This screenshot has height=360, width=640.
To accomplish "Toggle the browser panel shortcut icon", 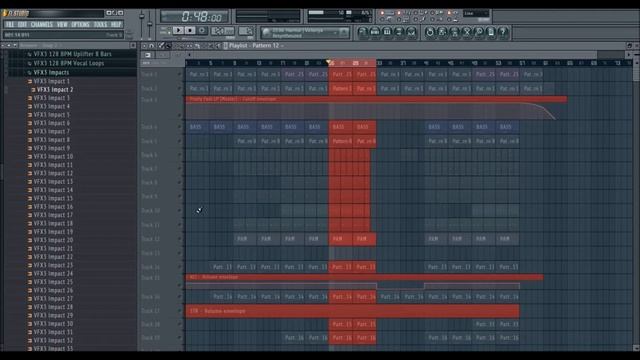I will click(399, 32).
